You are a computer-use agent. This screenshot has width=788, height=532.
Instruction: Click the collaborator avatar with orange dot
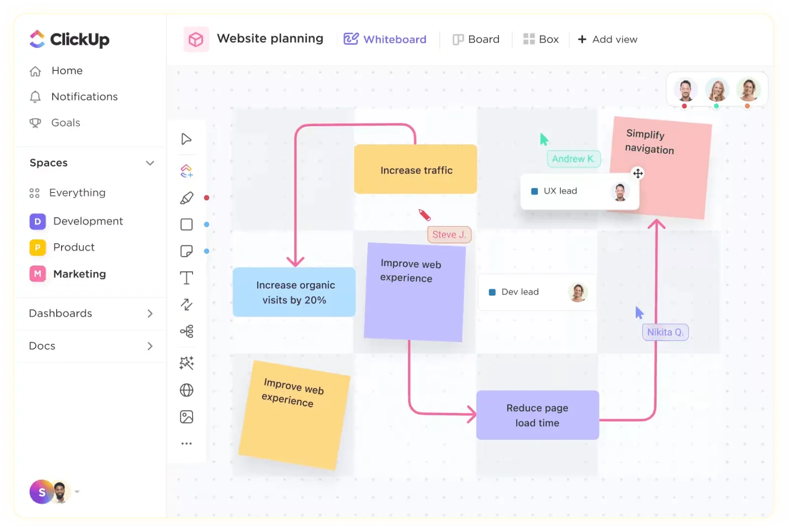pos(749,90)
